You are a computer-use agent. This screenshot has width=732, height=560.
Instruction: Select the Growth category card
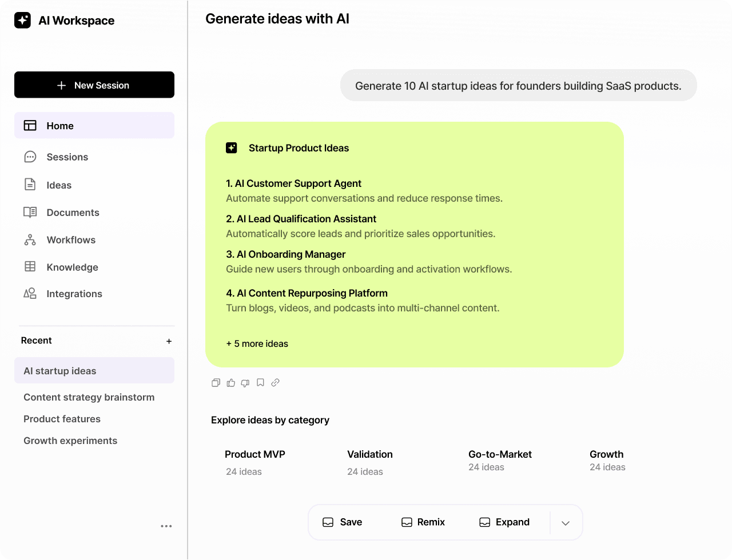pyautogui.click(x=607, y=460)
